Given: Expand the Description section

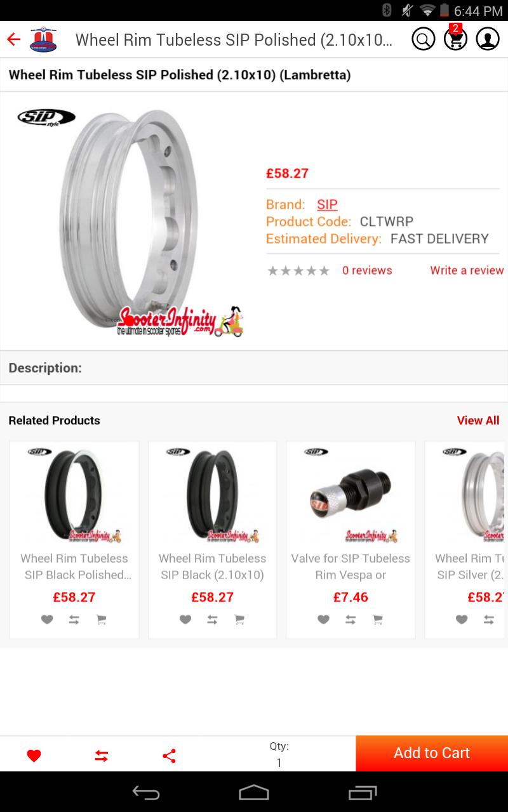Looking at the screenshot, I should (254, 368).
